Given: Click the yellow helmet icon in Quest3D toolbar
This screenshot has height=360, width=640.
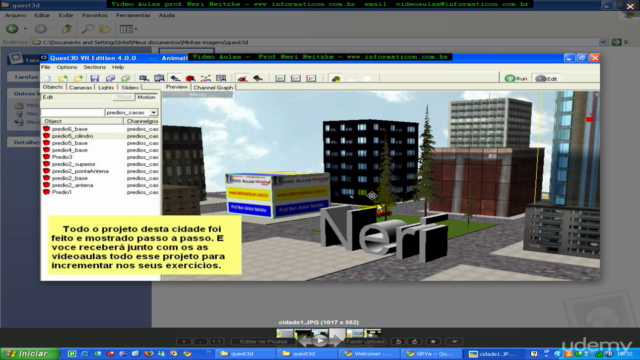Looking at the screenshot, I should (336, 78).
